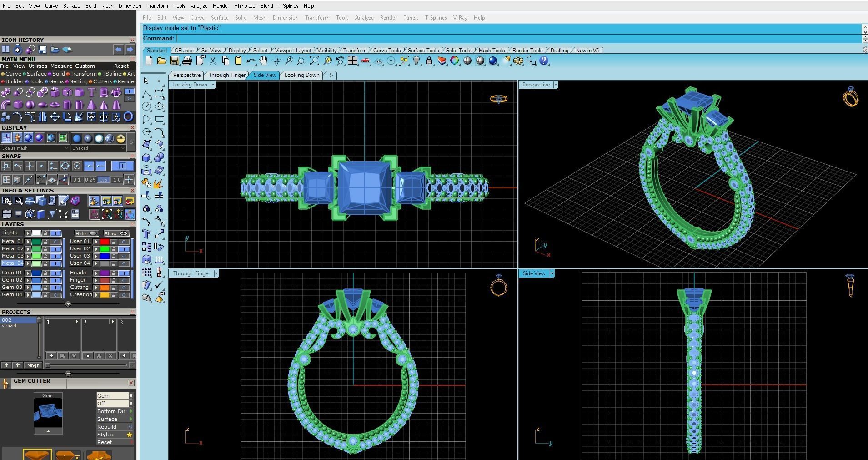This screenshot has width=868, height=460.
Task: Toggle Gem 04 layer visibility button
Action: click(56, 295)
